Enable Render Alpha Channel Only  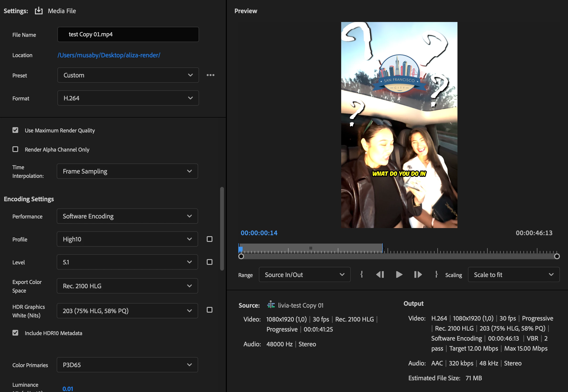point(16,149)
